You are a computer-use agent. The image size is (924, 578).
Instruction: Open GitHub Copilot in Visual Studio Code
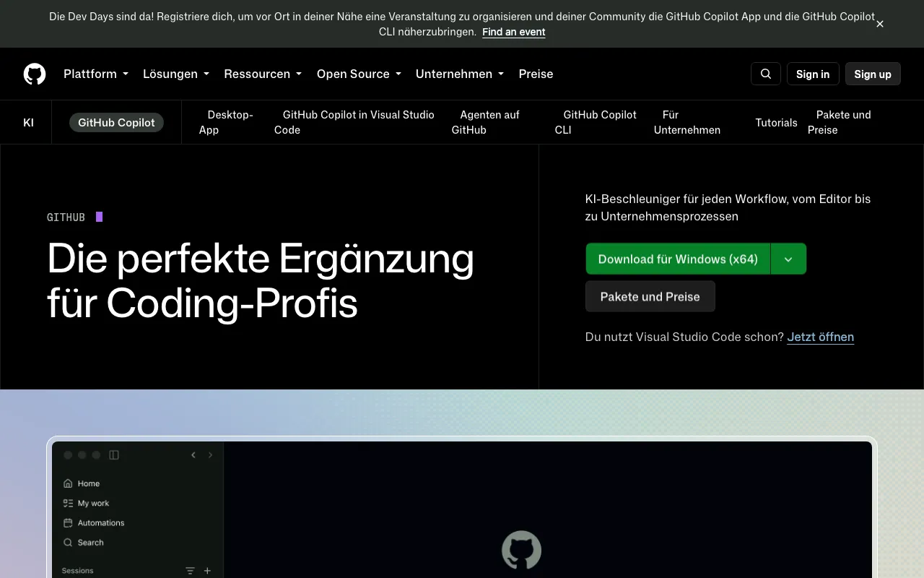(x=354, y=122)
